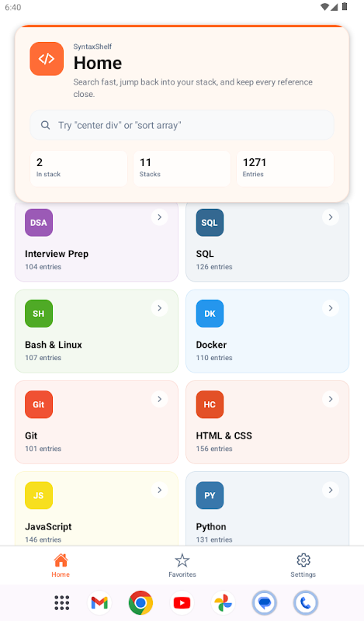Open the Git card chevron arrow

coord(159,399)
